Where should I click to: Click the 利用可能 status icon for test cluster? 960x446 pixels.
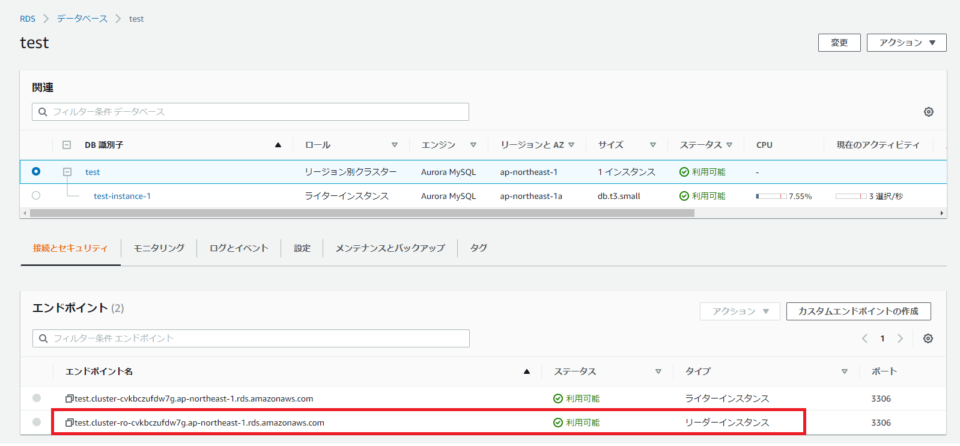tap(684, 172)
